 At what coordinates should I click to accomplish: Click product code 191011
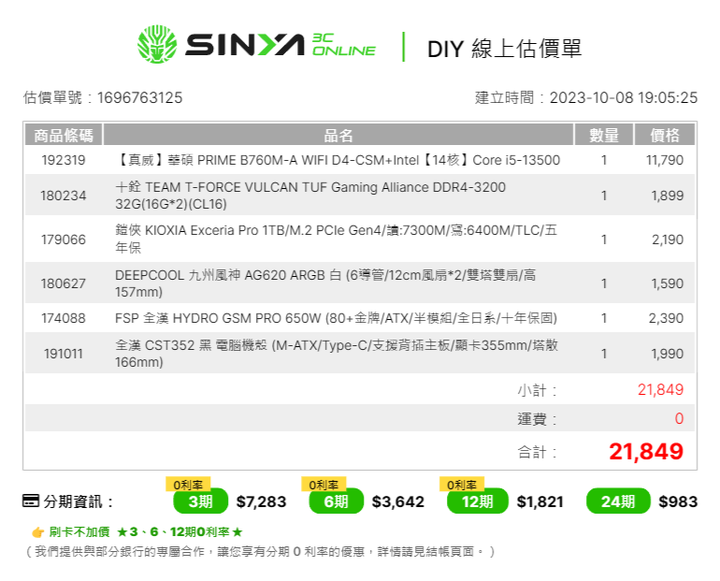(63, 354)
